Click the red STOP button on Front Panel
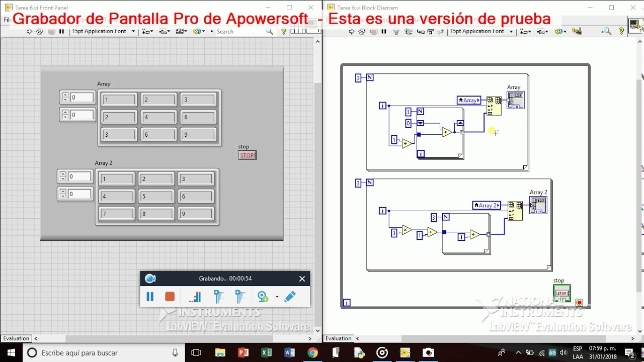 pyautogui.click(x=247, y=155)
